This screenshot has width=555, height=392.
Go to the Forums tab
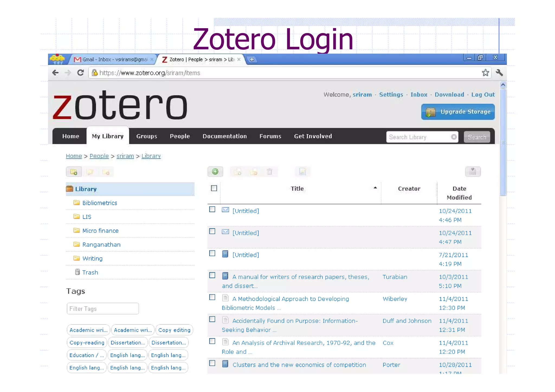[270, 136]
